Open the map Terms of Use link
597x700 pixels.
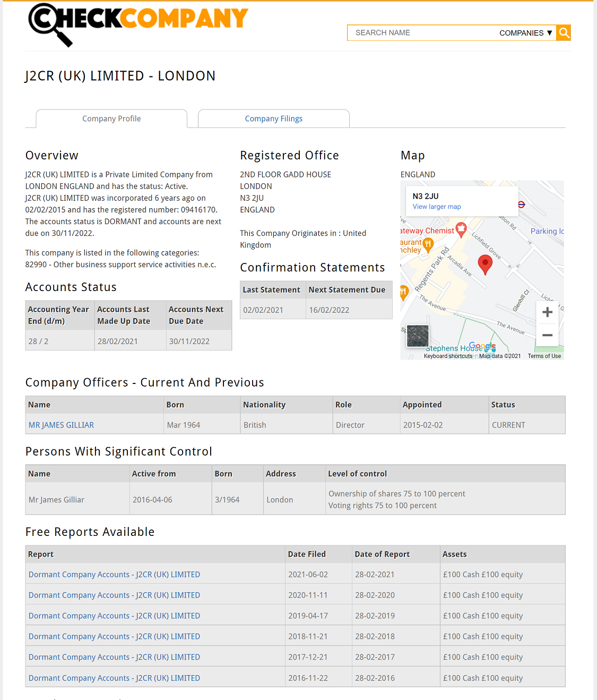[x=544, y=356]
